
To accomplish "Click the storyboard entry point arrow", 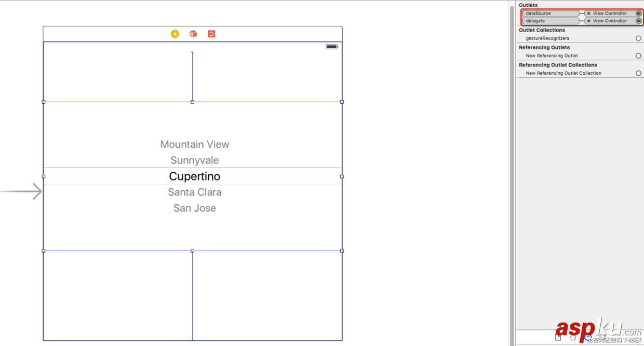I will (22, 191).
